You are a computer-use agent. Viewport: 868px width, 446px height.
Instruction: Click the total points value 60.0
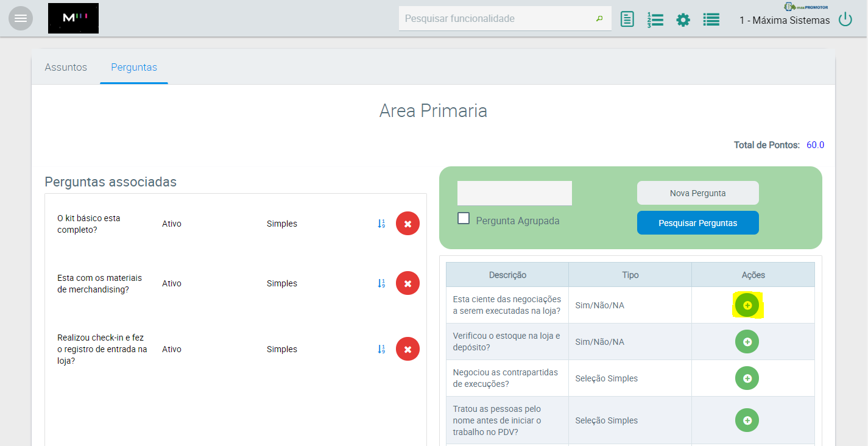click(x=815, y=145)
